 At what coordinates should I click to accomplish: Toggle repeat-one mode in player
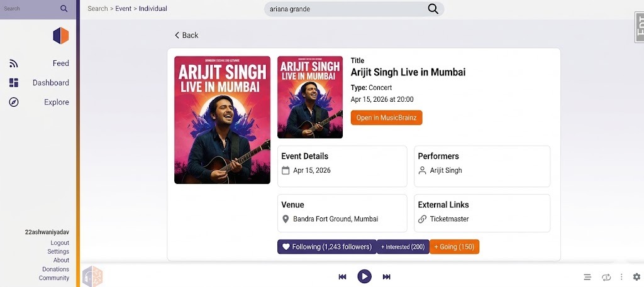(x=606, y=277)
